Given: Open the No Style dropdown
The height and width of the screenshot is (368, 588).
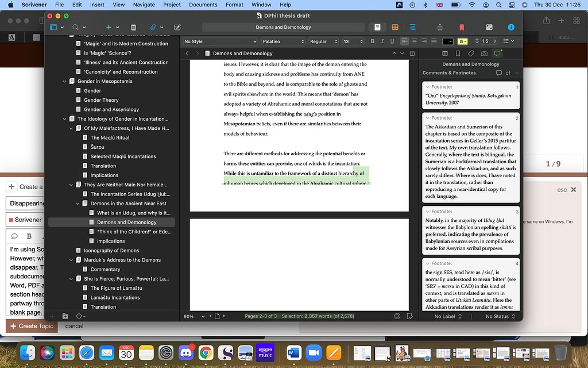Looking at the screenshot, I should (x=220, y=41).
